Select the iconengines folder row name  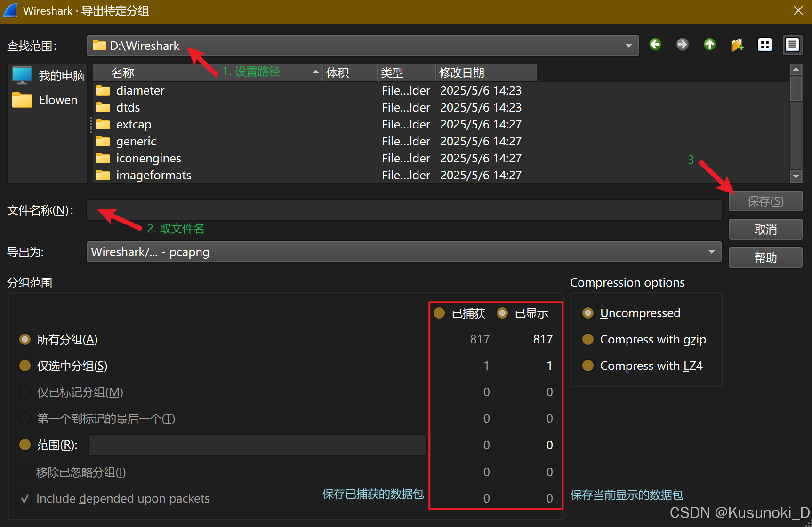(149, 158)
